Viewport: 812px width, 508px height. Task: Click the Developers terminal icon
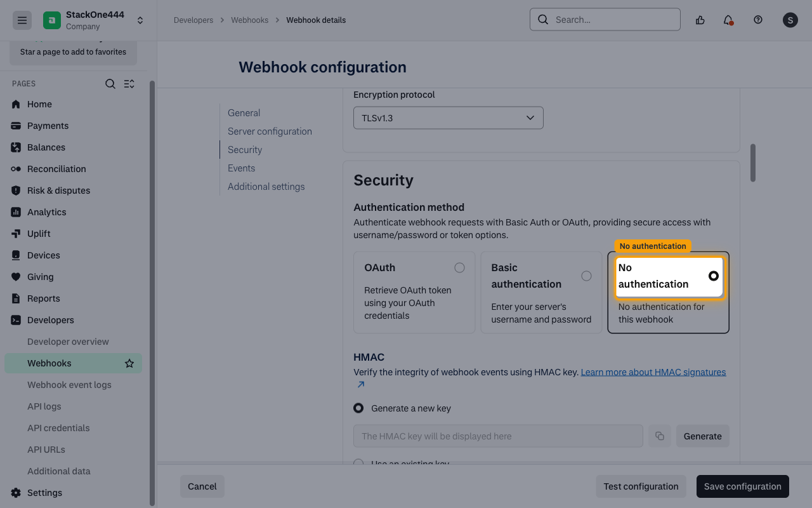coord(16,320)
